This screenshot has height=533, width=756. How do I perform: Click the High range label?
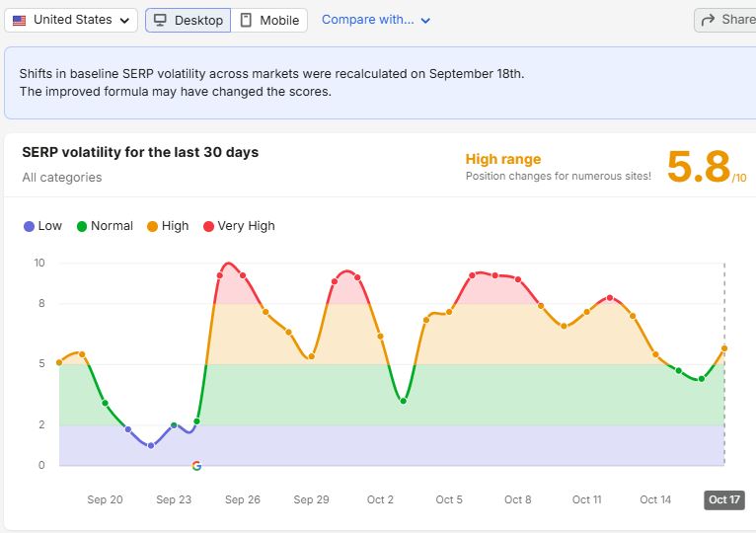click(503, 159)
